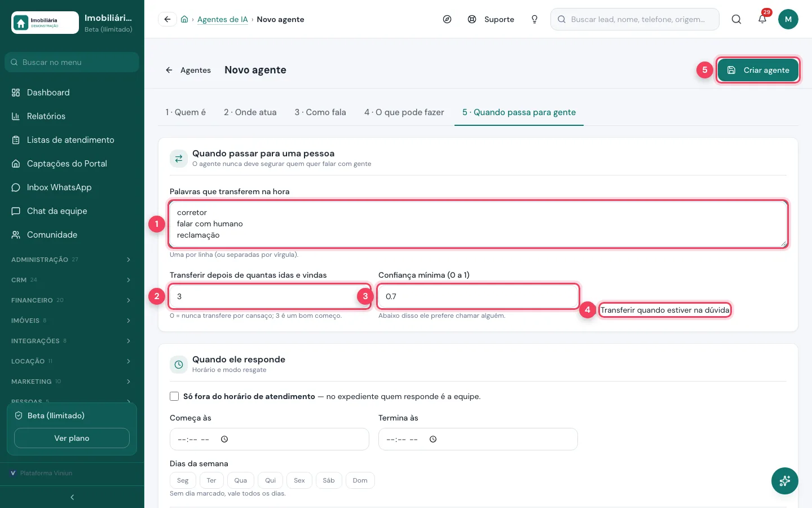Screen dimensions: 812x508
Task: Toggle Só fora do horário de atendimento checkbox
Action: (x=174, y=396)
